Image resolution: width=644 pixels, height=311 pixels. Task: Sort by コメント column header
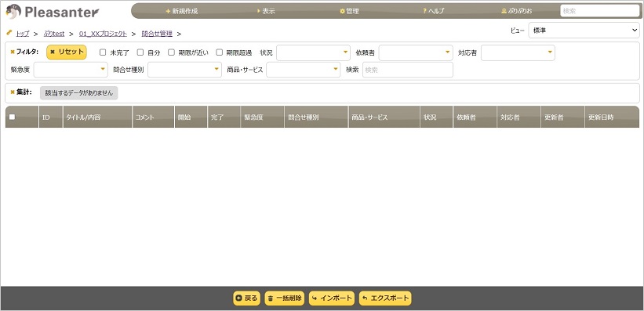pyautogui.click(x=154, y=117)
